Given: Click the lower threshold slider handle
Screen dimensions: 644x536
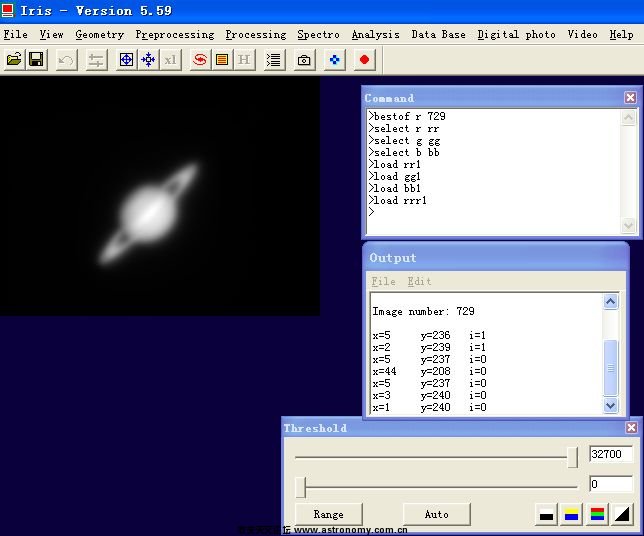Looking at the screenshot, I should coord(301,487).
